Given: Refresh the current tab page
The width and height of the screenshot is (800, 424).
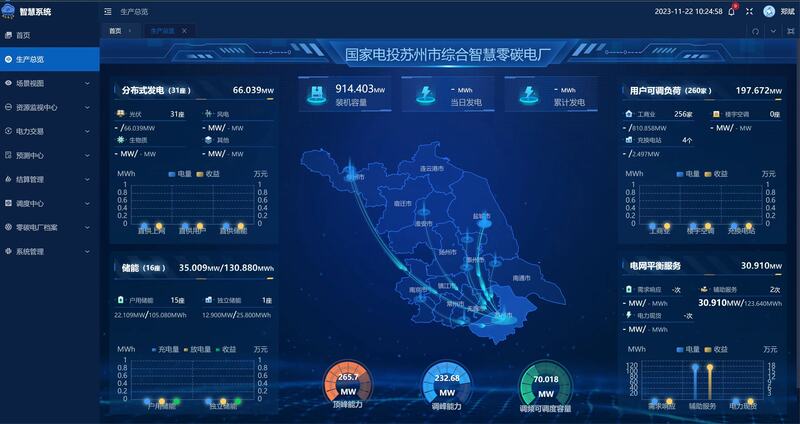Looking at the screenshot, I should point(756,31).
